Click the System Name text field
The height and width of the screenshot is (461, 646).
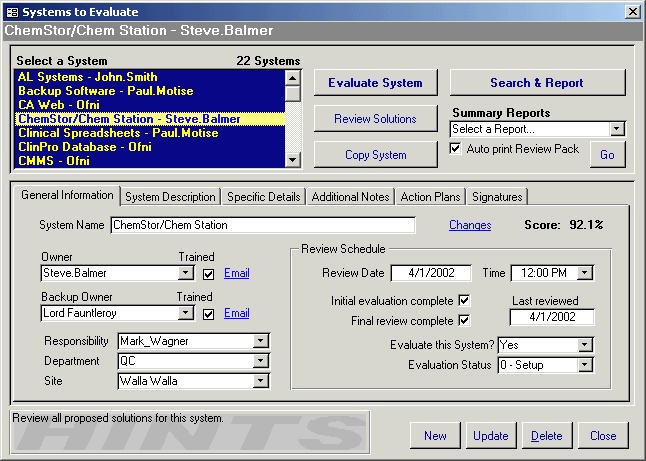pyautogui.click(x=262, y=225)
